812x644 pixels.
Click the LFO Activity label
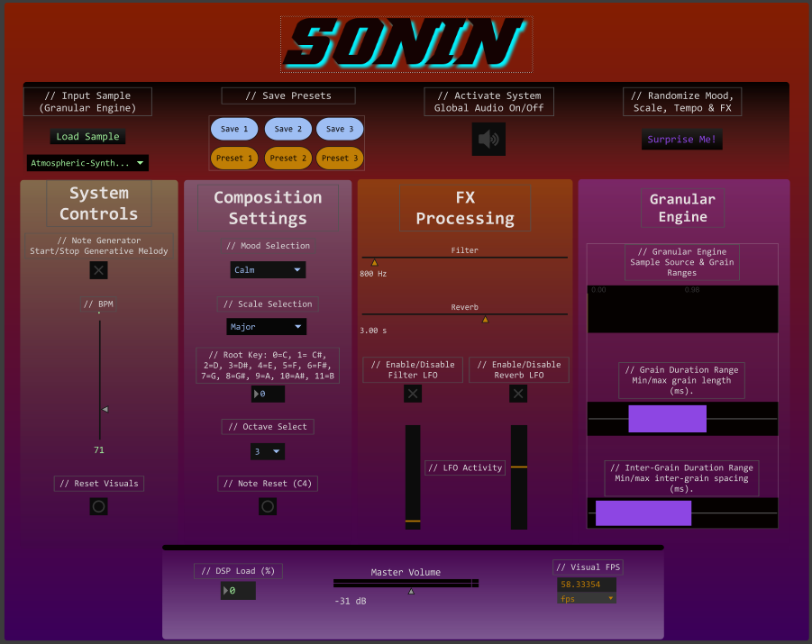[x=466, y=468]
